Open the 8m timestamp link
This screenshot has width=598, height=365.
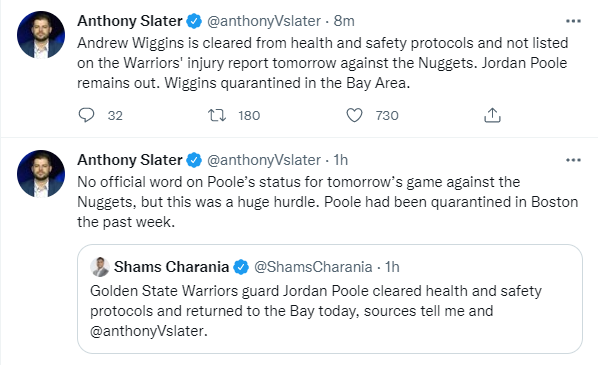(x=344, y=21)
